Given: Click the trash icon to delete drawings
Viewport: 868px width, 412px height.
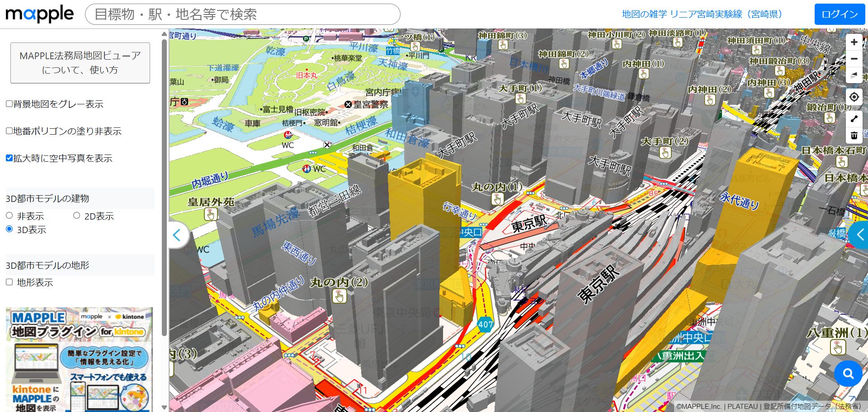Looking at the screenshot, I should pyautogui.click(x=854, y=135).
